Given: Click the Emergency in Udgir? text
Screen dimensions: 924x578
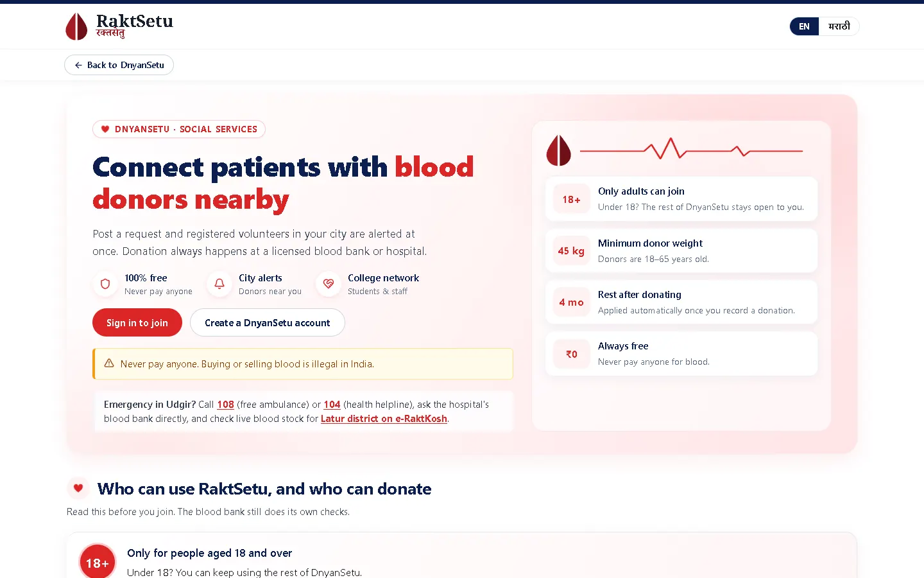Looking at the screenshot, I should [150, 405].
